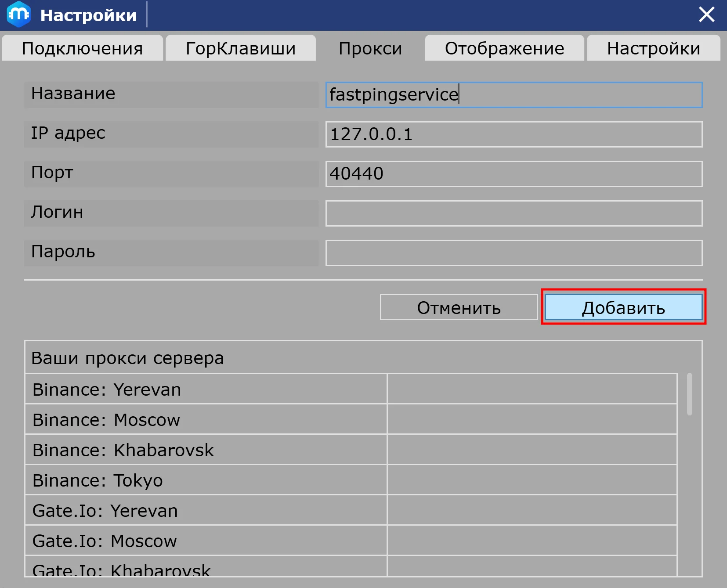Viewport: 727px width, 588px height.
Task: Focus the empty Пароль field
Action: 514,253
